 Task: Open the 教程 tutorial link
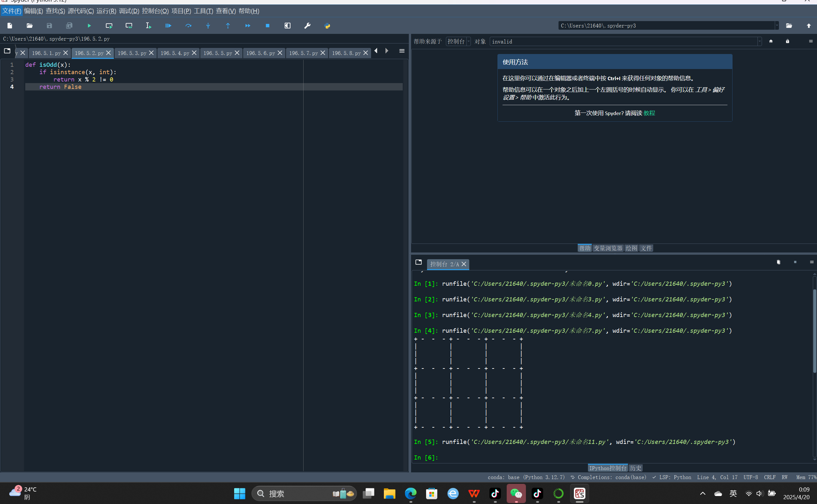coord(649,113)
